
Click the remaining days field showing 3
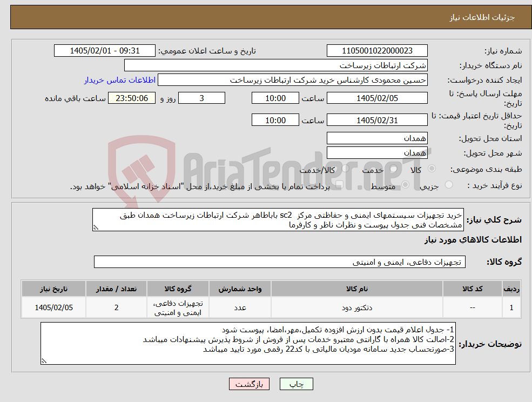coord(201,98)
